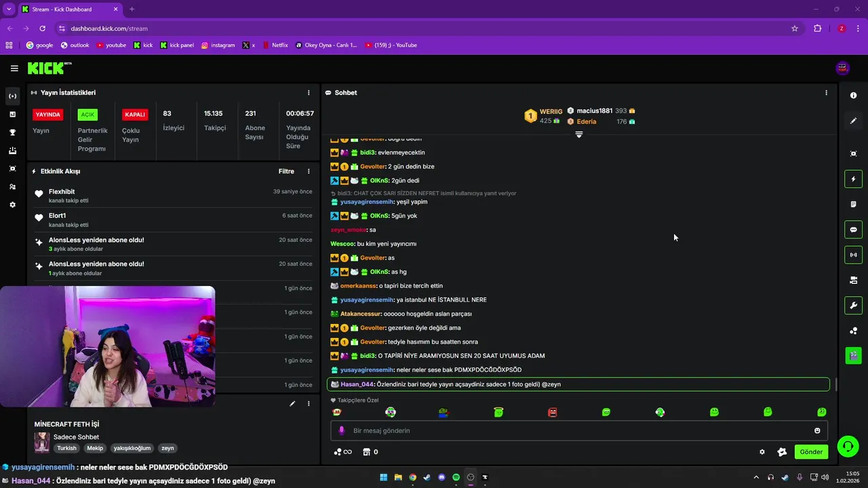Click the chat scrollbar thumb

835,384
